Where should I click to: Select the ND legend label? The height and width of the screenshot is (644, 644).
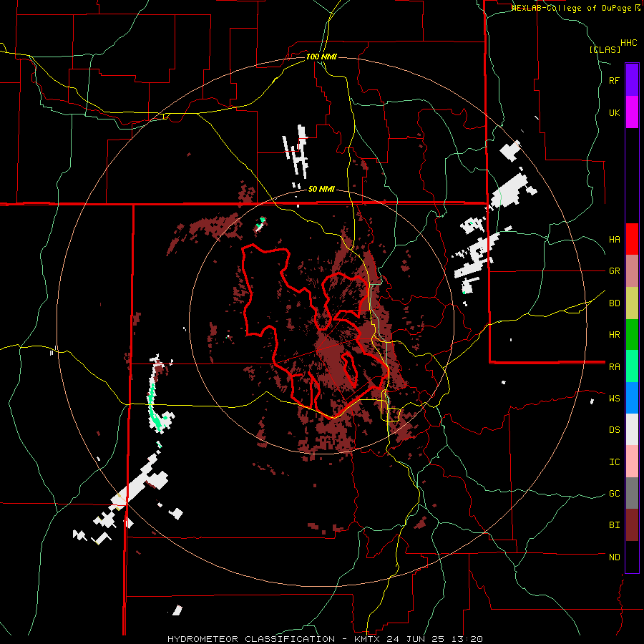coord(615,557)
